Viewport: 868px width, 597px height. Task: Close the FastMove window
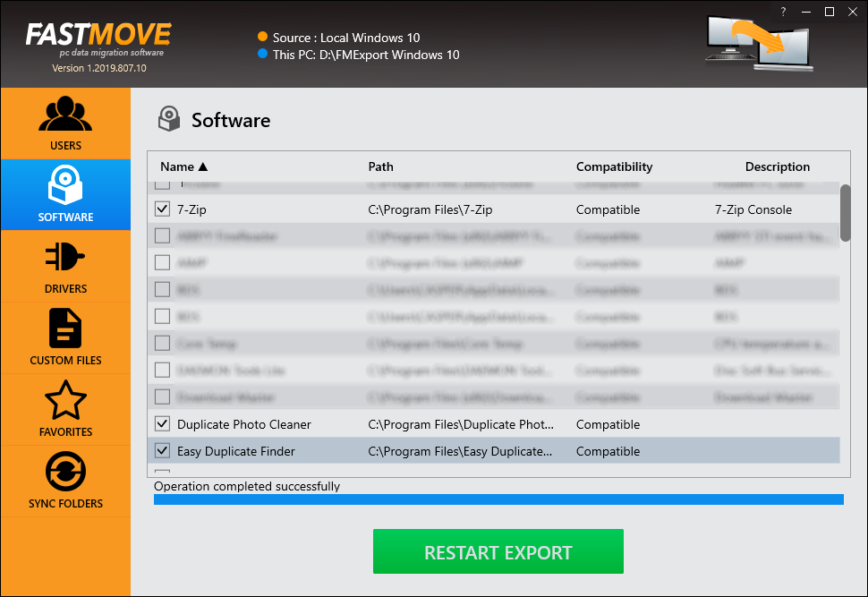coord(853,12)
